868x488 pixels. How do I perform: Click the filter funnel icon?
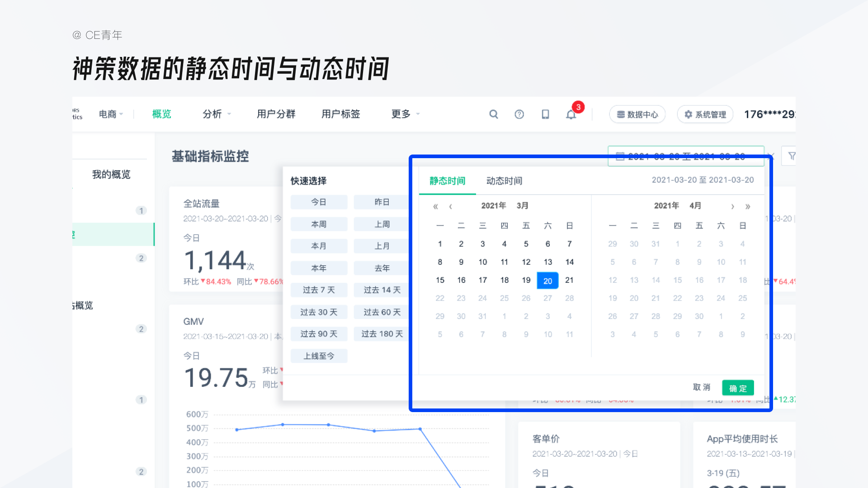tap(792, 156)
